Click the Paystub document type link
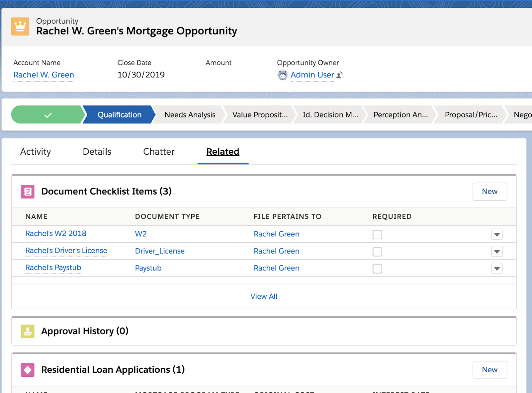Image resolution: width=532 pixels, height=393 pixels. tap(148, 268)
